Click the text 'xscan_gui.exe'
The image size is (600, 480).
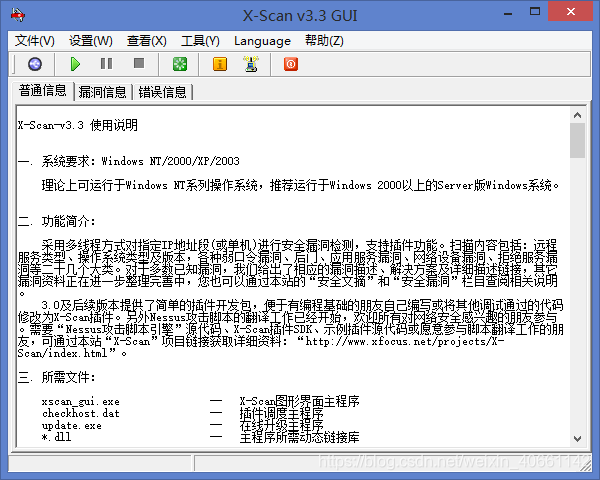[81, 402]
